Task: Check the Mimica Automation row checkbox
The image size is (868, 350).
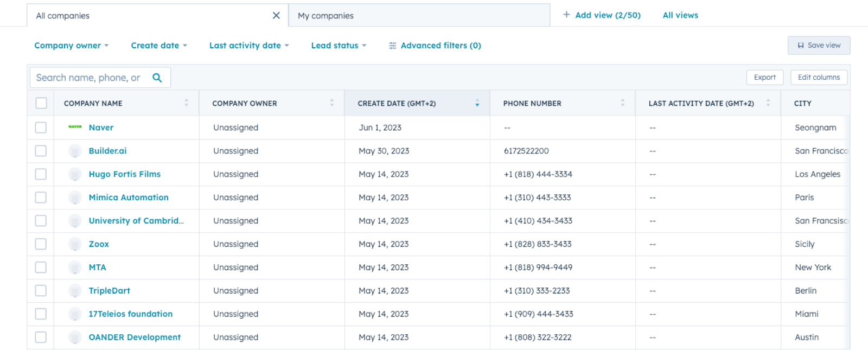Action: (x=41, y=198)
